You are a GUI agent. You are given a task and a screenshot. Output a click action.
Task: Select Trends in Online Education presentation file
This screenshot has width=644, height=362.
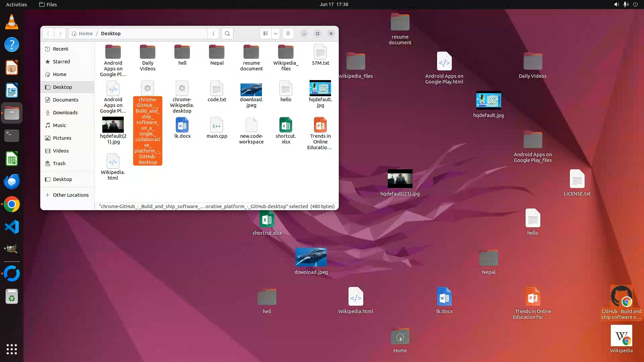(320, 125)
